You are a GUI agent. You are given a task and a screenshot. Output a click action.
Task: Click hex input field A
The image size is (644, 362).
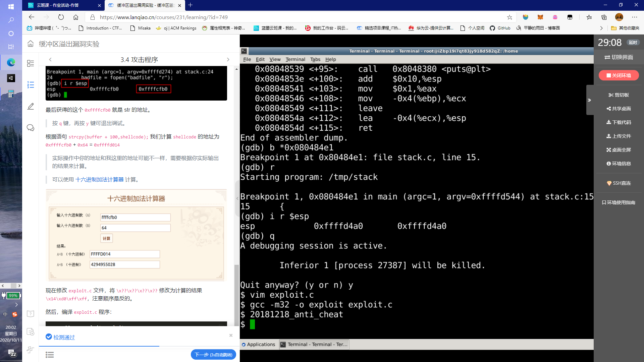point(135,218)
